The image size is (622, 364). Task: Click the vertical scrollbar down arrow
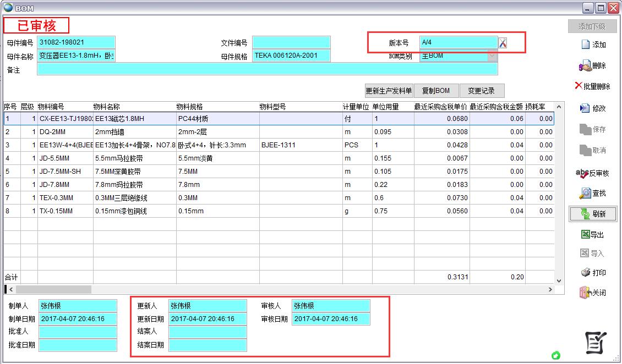coord(559,280)
